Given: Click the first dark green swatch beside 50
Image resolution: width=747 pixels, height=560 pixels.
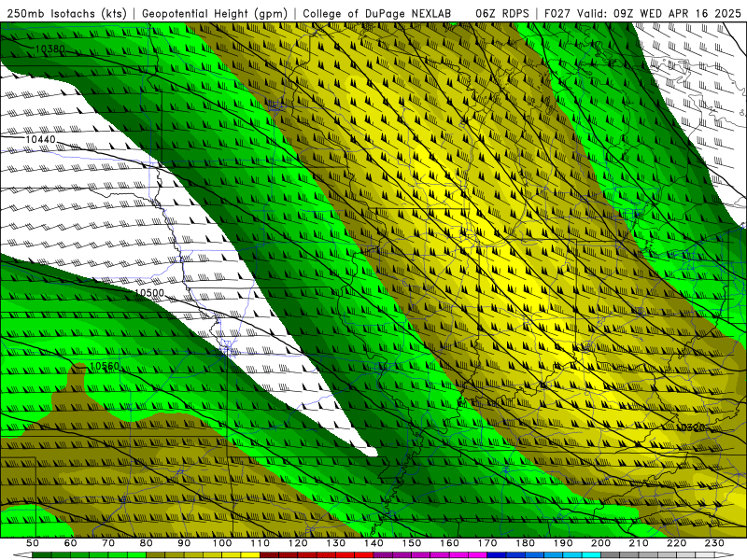Looking at the screenshot, I should (42, 555).
